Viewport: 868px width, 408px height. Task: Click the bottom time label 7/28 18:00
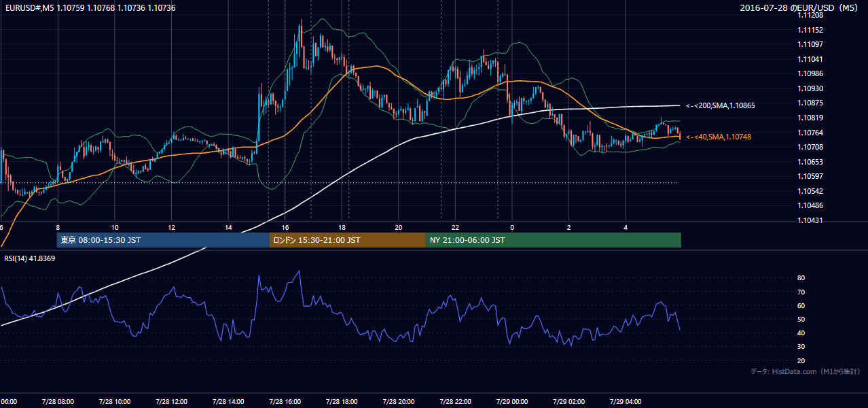(342, 401)
